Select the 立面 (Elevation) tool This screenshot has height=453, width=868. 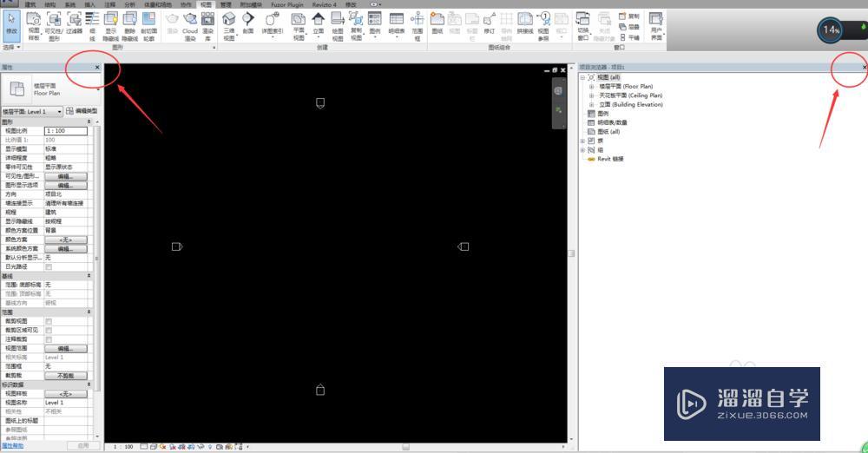(x=319, y=23)
